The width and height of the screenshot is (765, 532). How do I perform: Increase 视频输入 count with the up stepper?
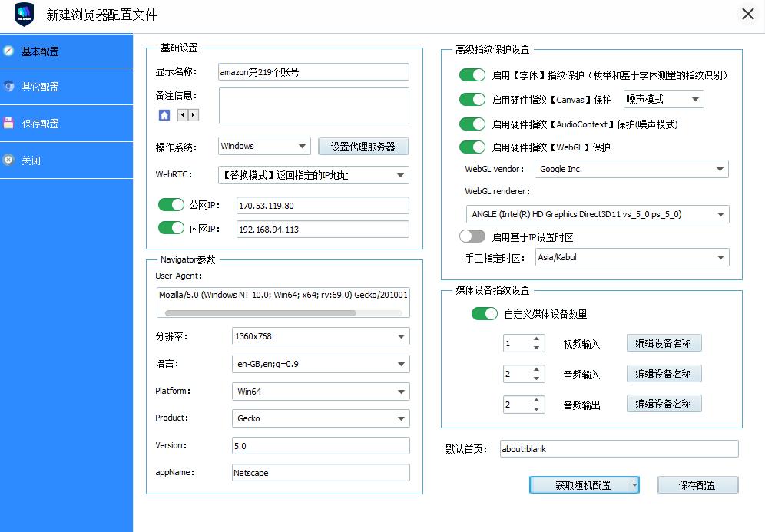[537, 339]
